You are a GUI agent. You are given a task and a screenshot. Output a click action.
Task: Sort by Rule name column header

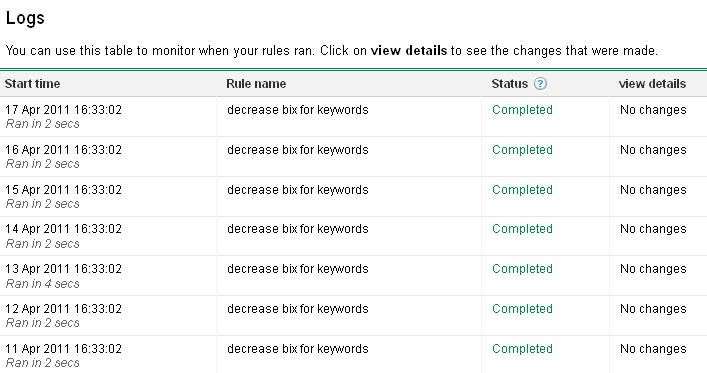point(256,83)
